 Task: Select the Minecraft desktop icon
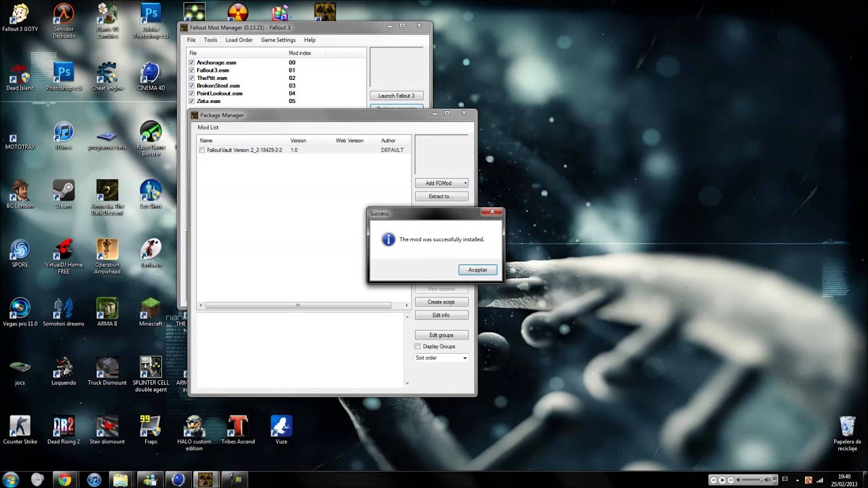151,310
